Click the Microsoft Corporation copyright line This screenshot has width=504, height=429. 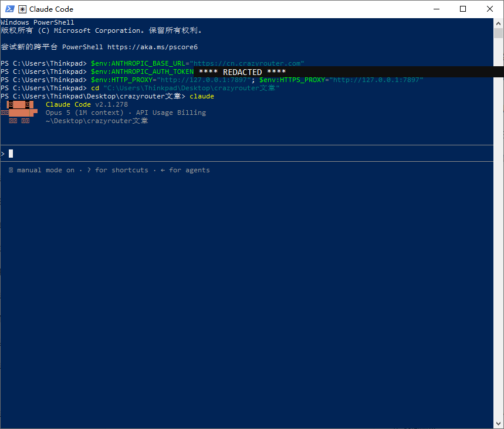pos(102,30)
